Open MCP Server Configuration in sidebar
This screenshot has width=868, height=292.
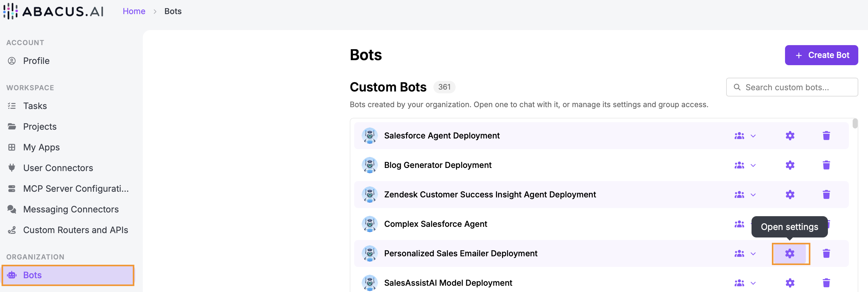pos(68,189)
